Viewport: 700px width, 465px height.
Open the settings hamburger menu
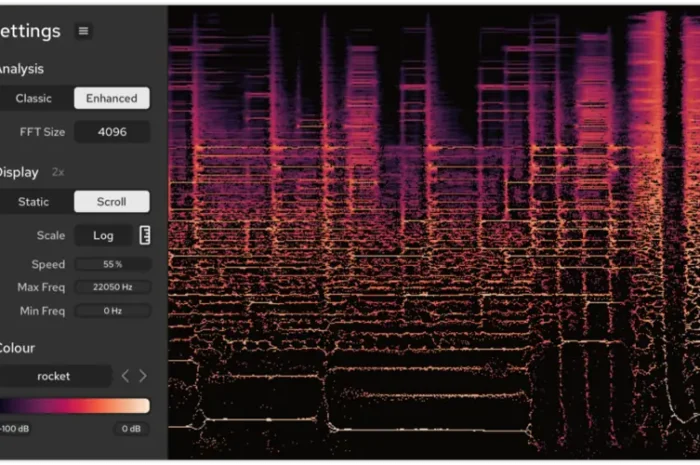coord(83,31)
